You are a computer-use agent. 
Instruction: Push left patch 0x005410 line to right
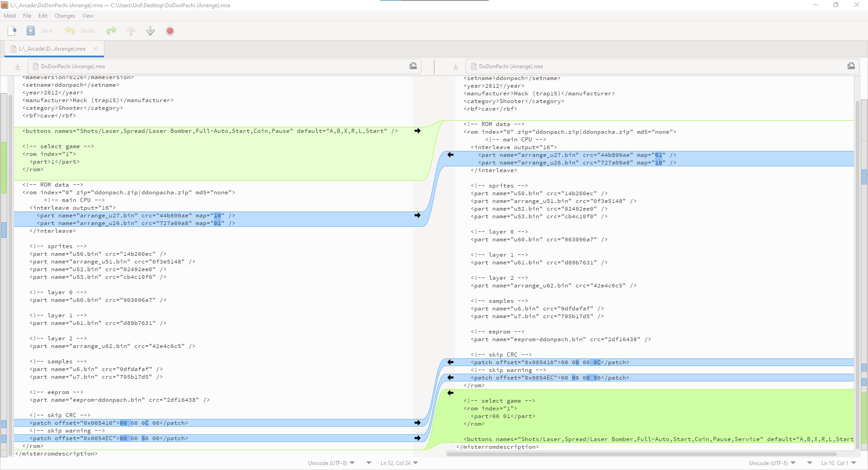pos(417,423)
